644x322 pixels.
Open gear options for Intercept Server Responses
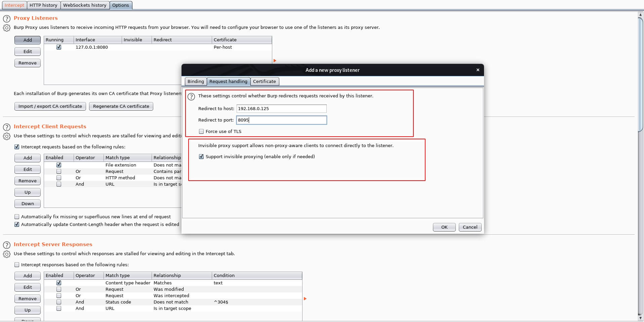7,254
